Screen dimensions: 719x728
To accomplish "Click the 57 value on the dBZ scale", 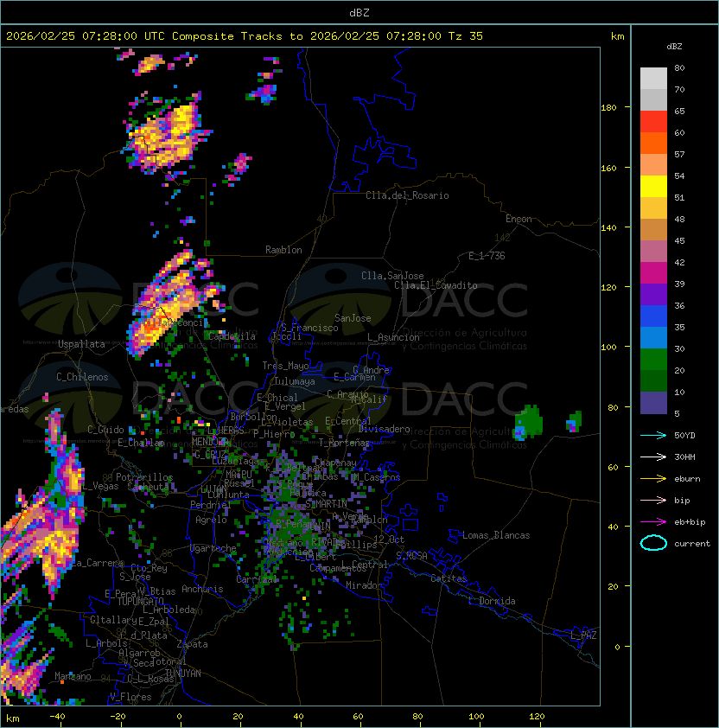I will tap(679, 154).
